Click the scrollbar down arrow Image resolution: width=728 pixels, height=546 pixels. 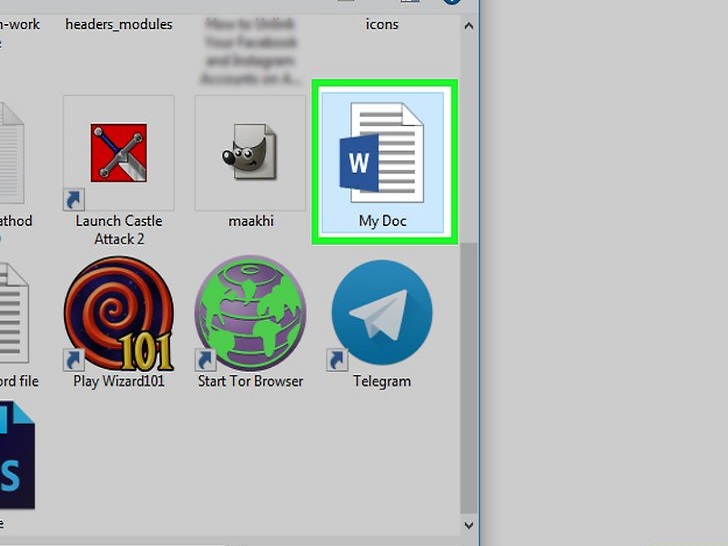(x=469, y=525)
